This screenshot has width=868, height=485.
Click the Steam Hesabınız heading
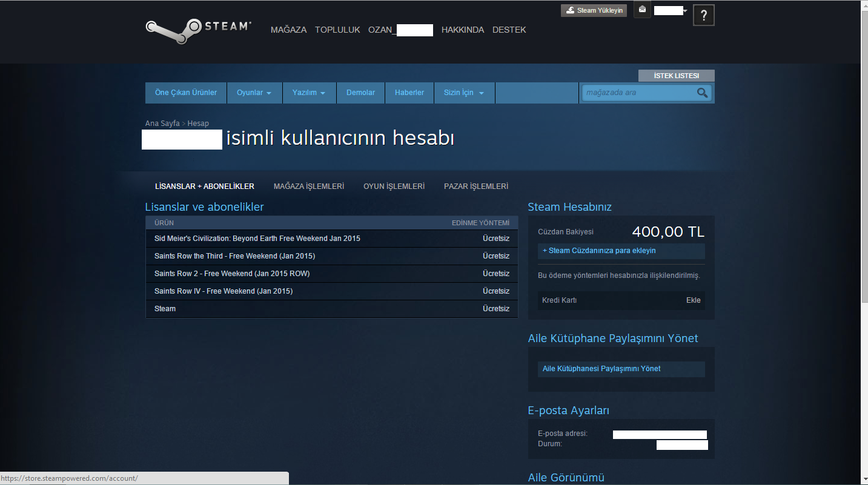[570, 207]
